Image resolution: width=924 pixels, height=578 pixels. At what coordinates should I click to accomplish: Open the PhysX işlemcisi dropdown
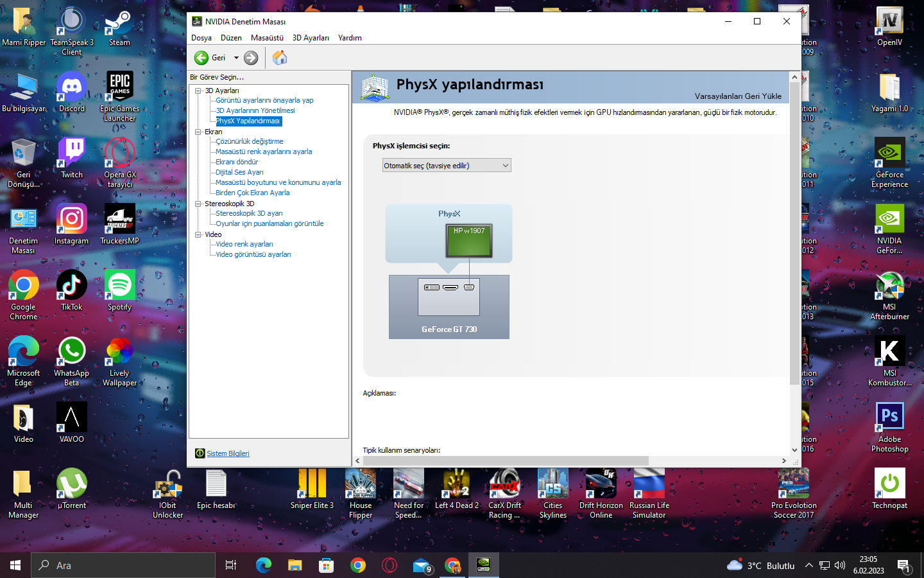447,166
